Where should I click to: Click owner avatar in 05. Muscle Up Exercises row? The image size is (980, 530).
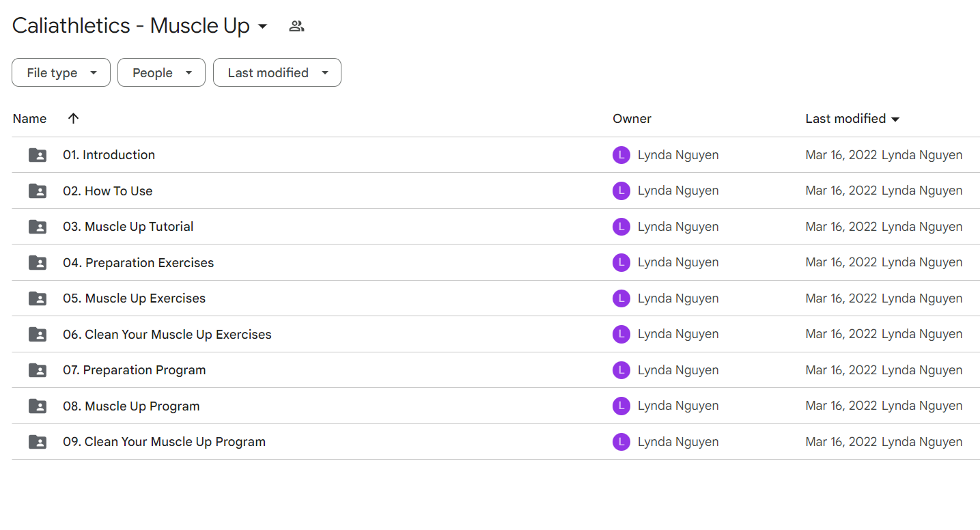(621, 298)
